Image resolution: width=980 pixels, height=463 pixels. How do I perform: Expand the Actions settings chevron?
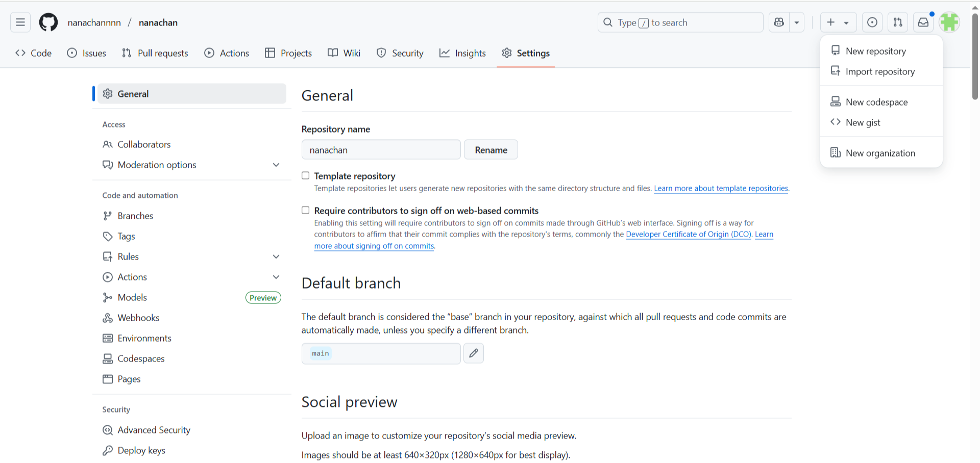point(276,277)
